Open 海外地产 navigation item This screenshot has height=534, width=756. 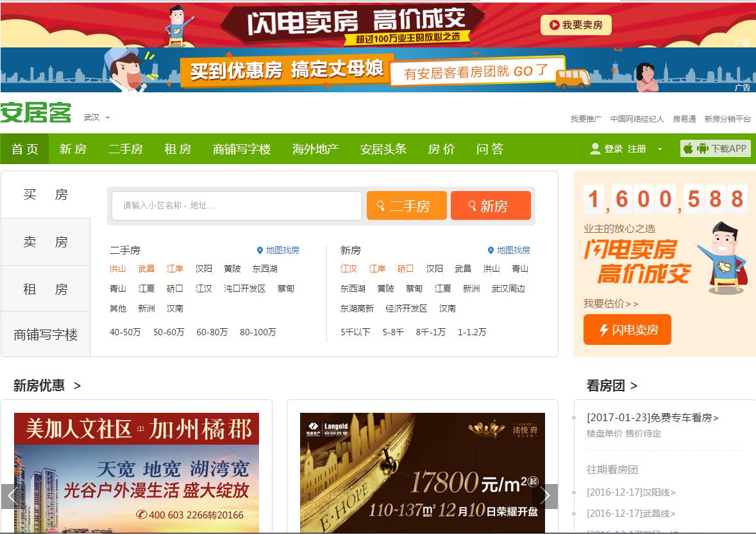point(315,149)
